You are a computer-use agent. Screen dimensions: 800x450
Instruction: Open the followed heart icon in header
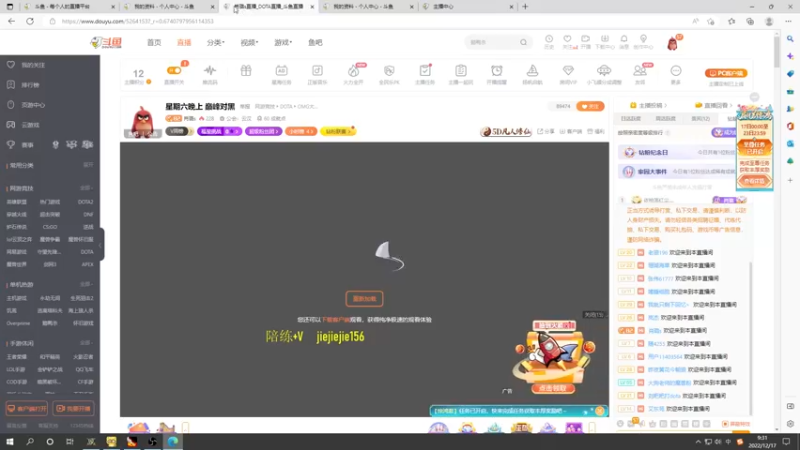tap(568, 42)
